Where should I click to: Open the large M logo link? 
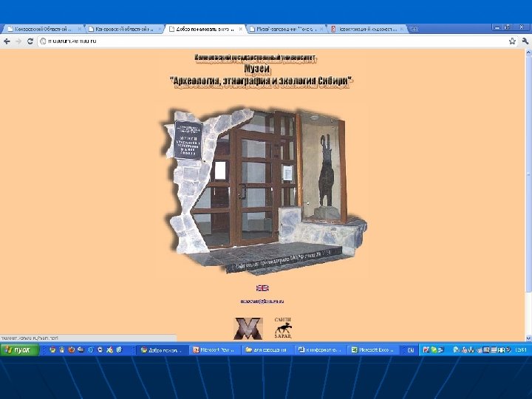coord(248,328)
